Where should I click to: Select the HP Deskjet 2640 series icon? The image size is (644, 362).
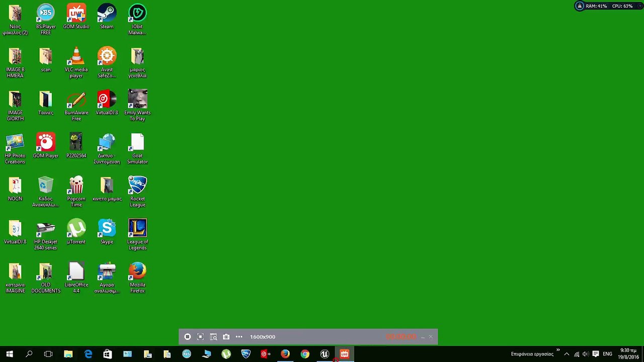(x=46, y=235)
